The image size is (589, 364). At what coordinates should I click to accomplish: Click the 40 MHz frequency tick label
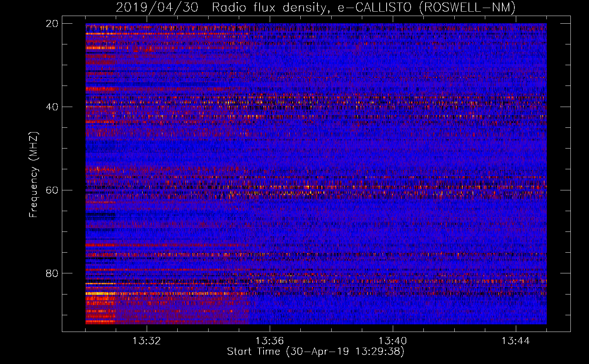point(52,107)
